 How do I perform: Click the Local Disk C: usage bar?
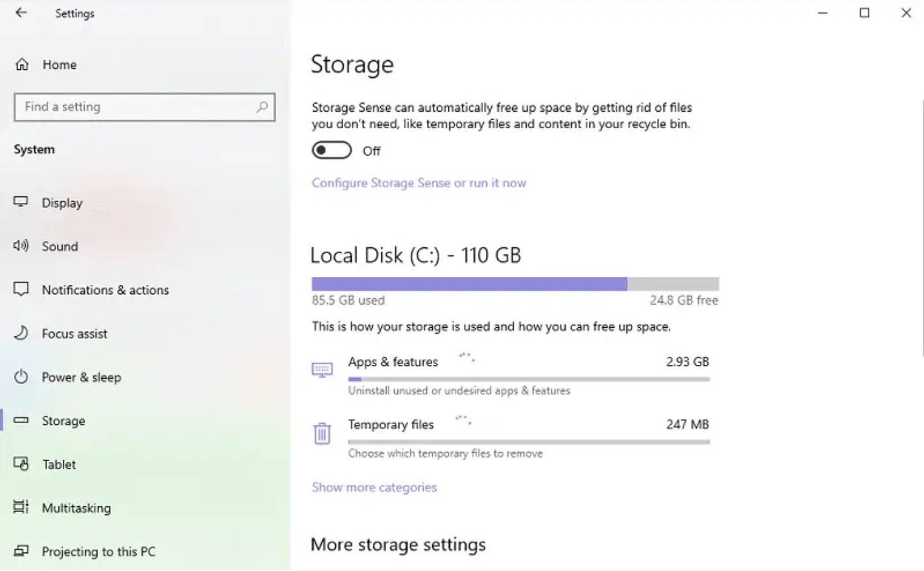coord(515,284)
